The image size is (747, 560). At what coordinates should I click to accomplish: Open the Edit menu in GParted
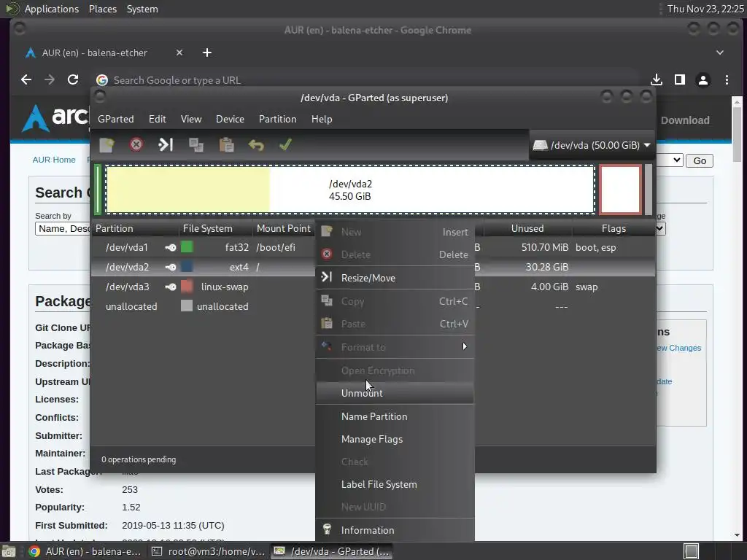click(x=158, y=119)
